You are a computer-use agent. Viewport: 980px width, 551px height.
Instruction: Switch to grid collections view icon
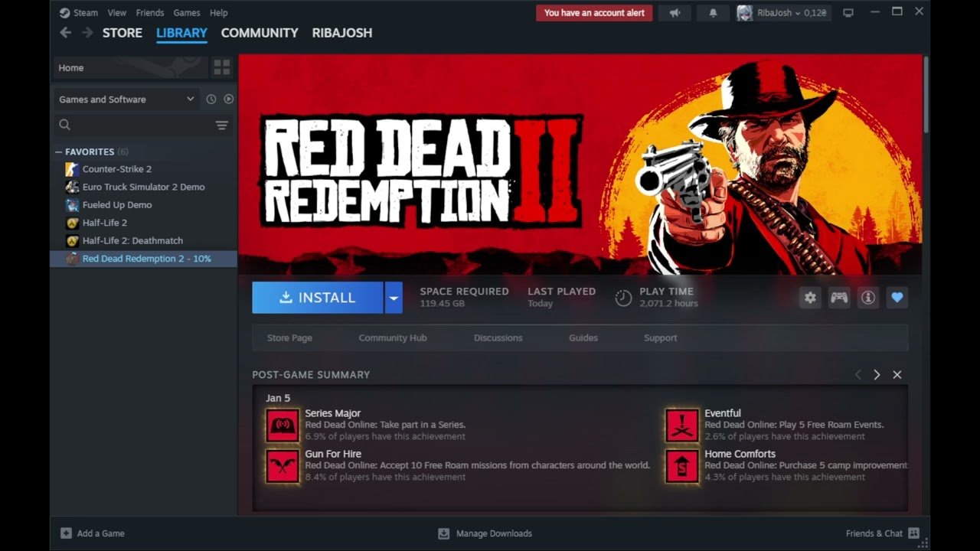pyautogui.click(x=222, y=67)
